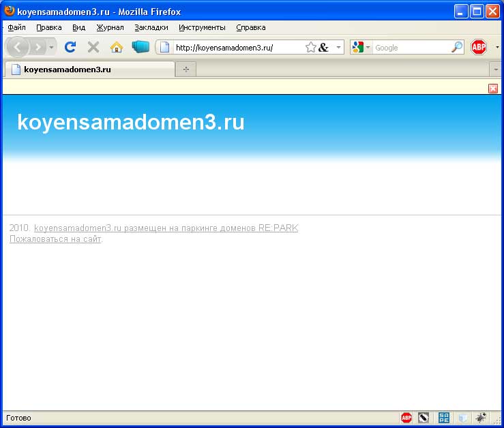Click the faded cube status bar icon

[462, 418]
